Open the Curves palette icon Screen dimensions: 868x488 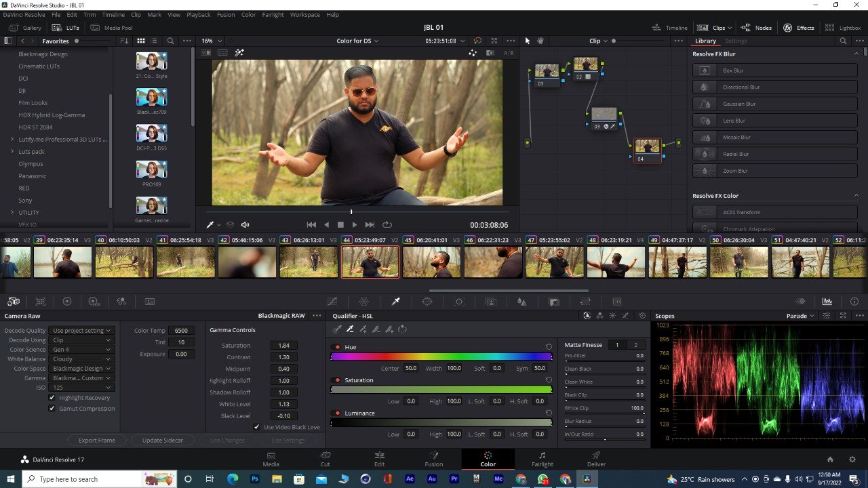coord(332,302)
